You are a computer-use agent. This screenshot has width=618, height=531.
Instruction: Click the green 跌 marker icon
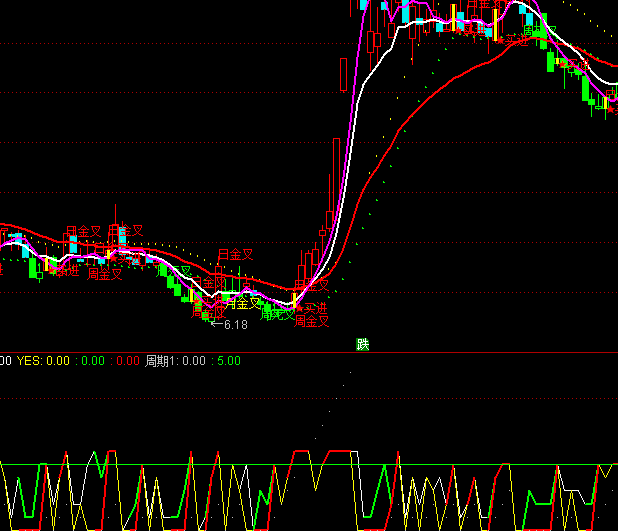pyautogui.click(x=363, y=344)
